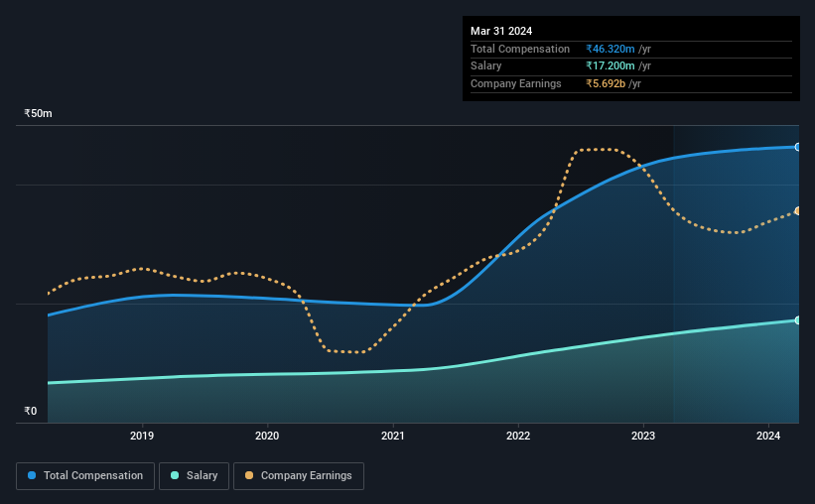Click the teal dot in Salary legend
The image size is (815, 504).
pos(175,475)
